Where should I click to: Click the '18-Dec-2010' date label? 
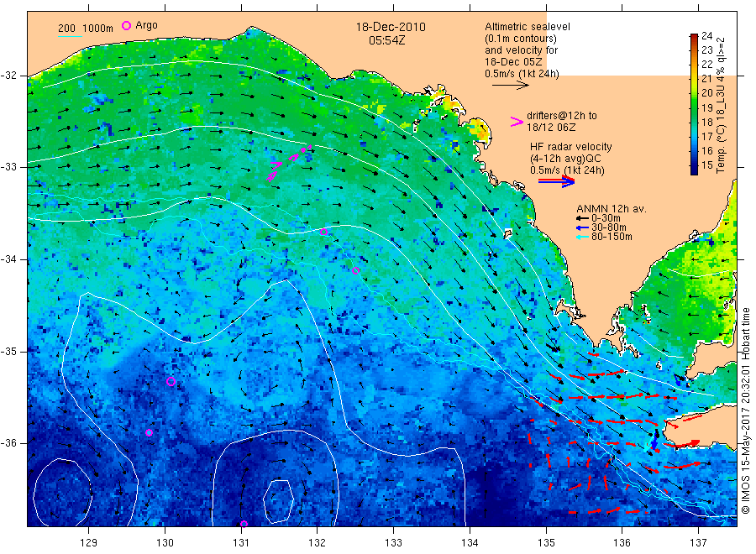[391, 27]
